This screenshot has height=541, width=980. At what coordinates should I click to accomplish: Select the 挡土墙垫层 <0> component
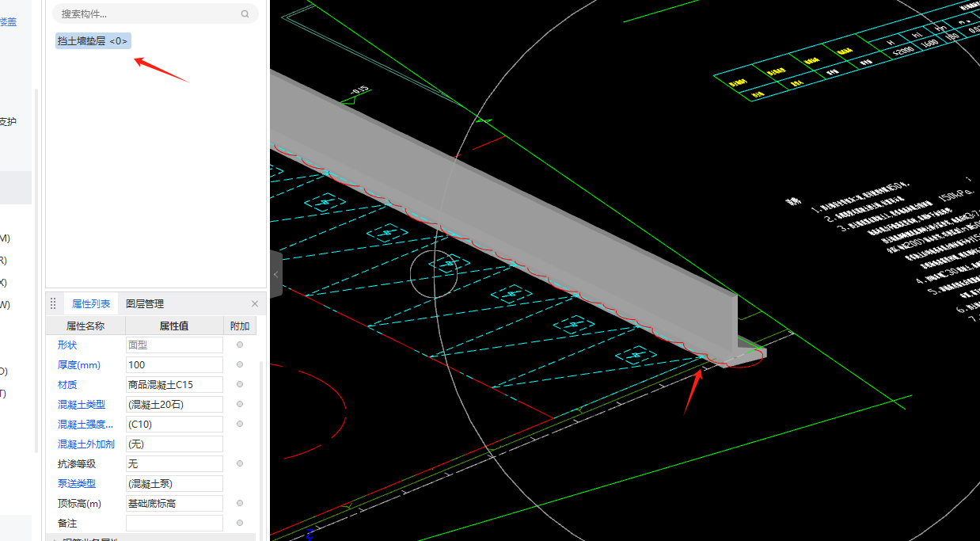pyautogui.click(x=93, y=40)
